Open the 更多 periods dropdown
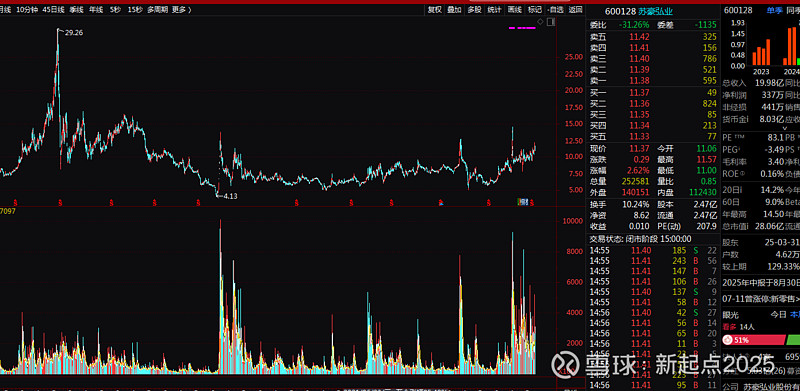The width and height of the screenshot is (800, 391). [x=181, y=9]
